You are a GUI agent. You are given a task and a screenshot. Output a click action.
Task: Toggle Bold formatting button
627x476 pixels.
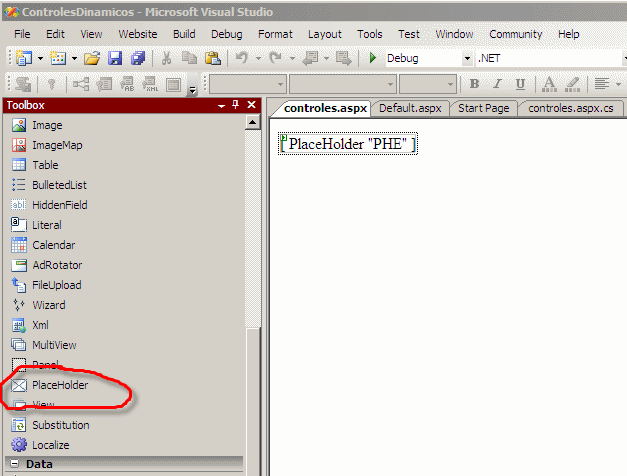coord(474,84)
